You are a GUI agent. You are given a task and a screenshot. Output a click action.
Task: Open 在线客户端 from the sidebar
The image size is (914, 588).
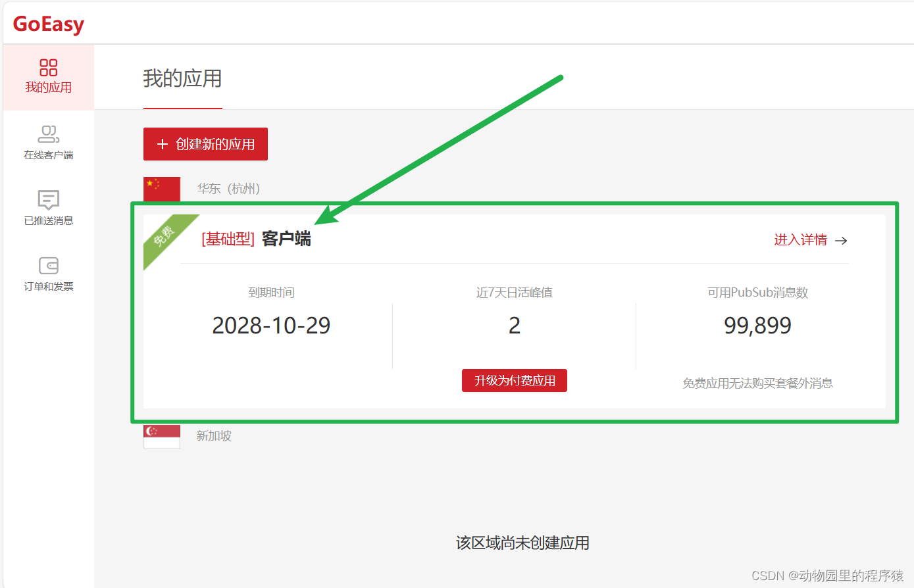(x=48, y=141)
